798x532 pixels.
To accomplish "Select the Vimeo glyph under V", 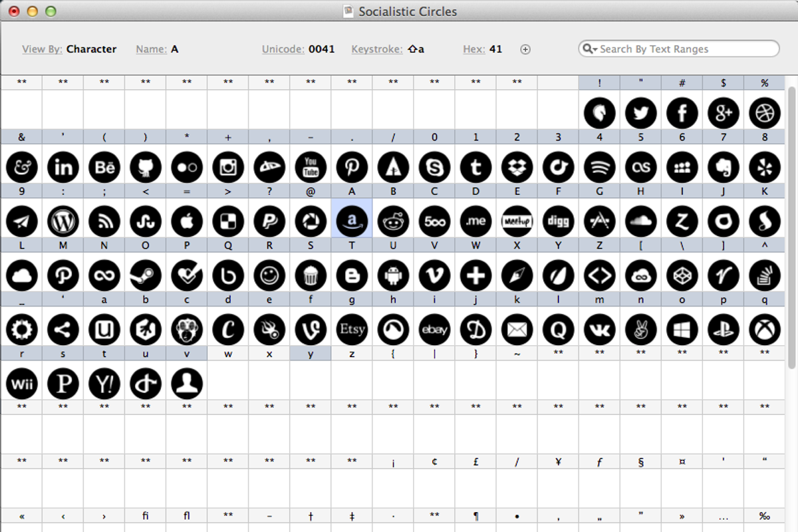I will coord(434,275).
